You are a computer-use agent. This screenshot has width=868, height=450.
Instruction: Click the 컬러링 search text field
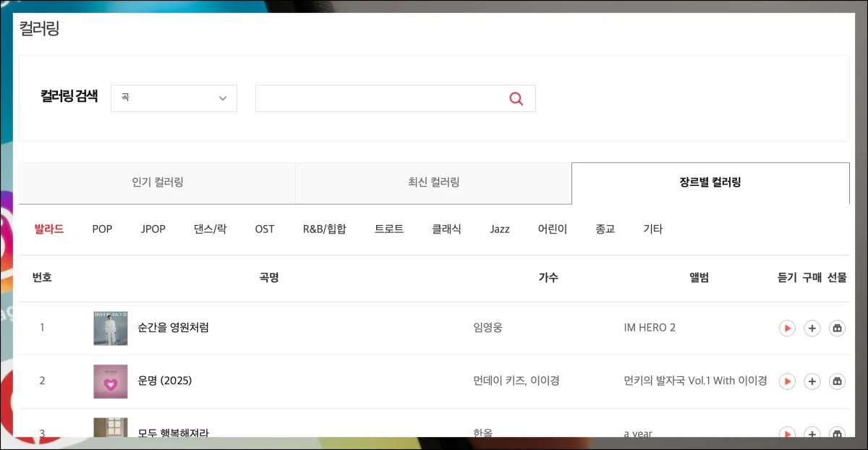coord(380,99)
